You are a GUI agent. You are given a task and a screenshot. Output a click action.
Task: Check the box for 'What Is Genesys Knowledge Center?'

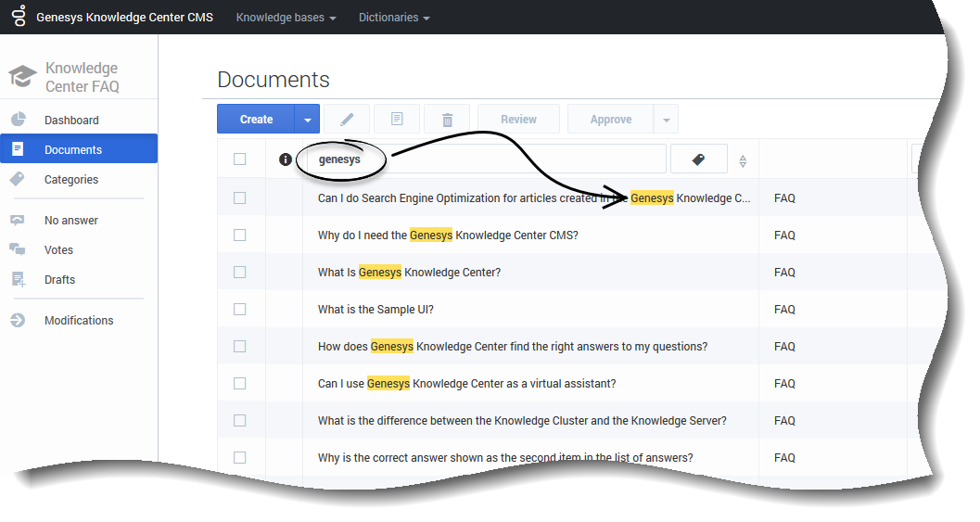[x=240, y=273]
